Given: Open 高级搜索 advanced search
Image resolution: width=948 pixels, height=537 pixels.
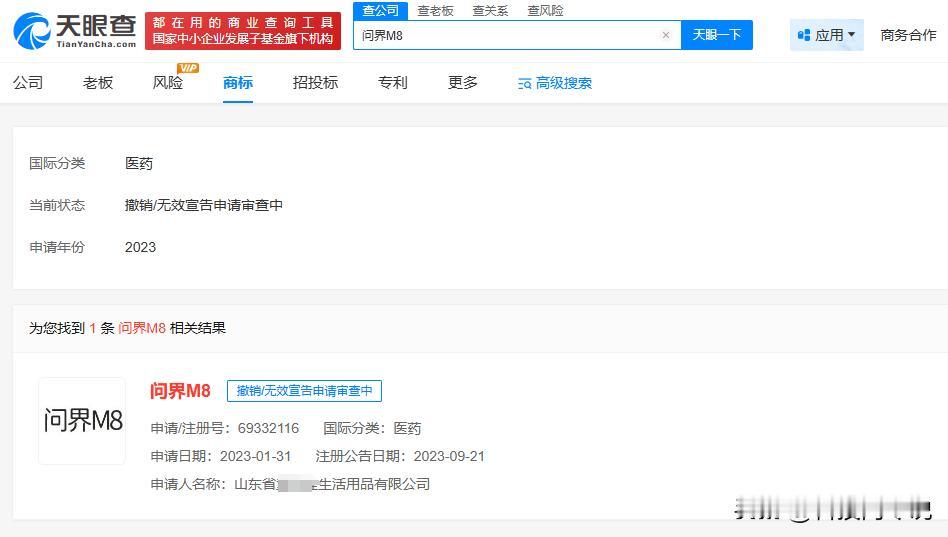Looking at the screenshot, I should 555,83.
